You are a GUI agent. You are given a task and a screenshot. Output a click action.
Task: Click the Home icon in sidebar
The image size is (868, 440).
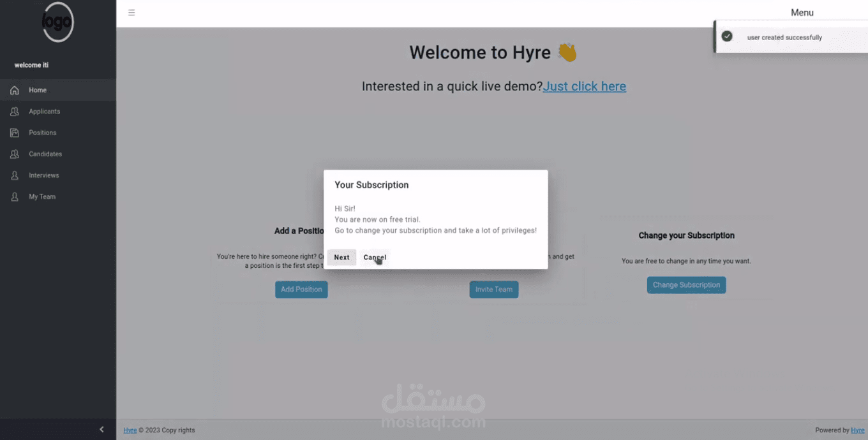click(x=15, y=90)
